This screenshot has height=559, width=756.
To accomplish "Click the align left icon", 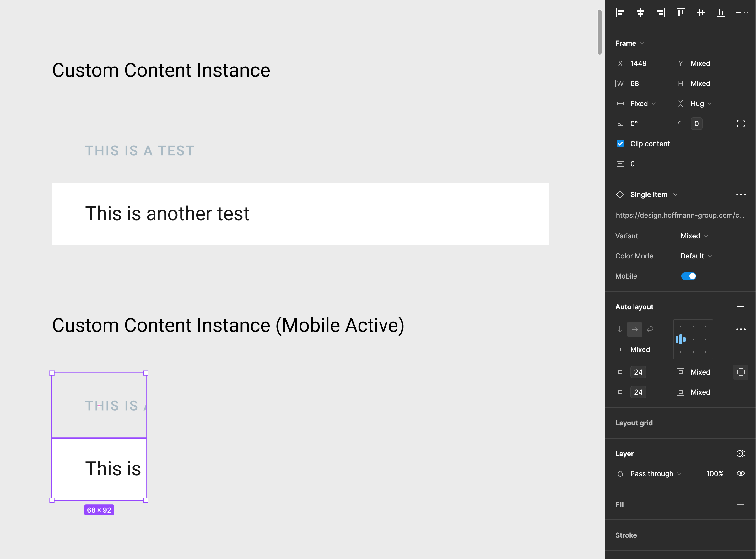I will coord(620,13).
